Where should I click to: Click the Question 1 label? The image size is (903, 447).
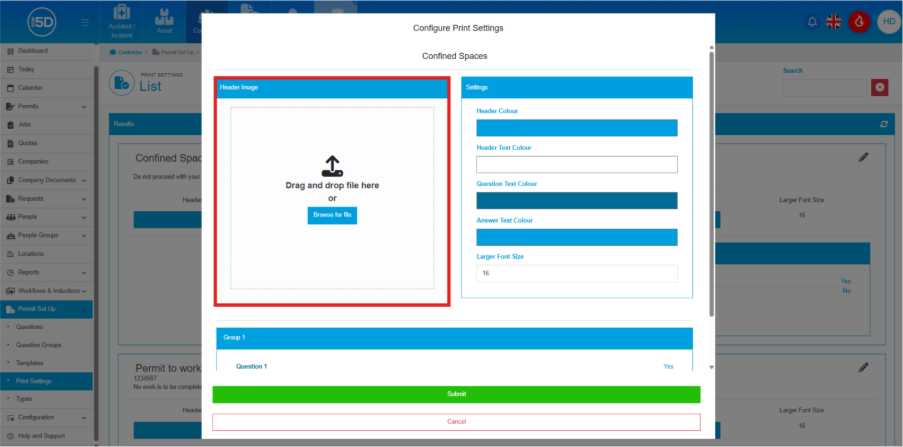(252, 366)
